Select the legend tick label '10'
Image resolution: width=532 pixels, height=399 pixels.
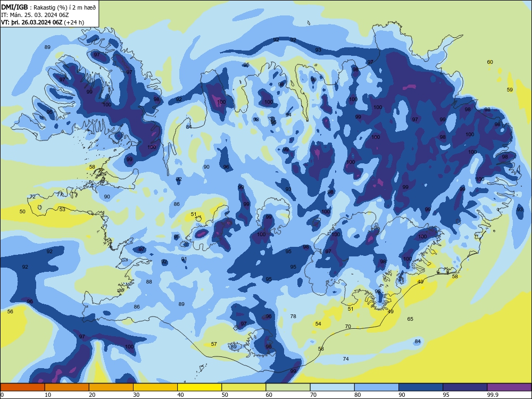48,395
